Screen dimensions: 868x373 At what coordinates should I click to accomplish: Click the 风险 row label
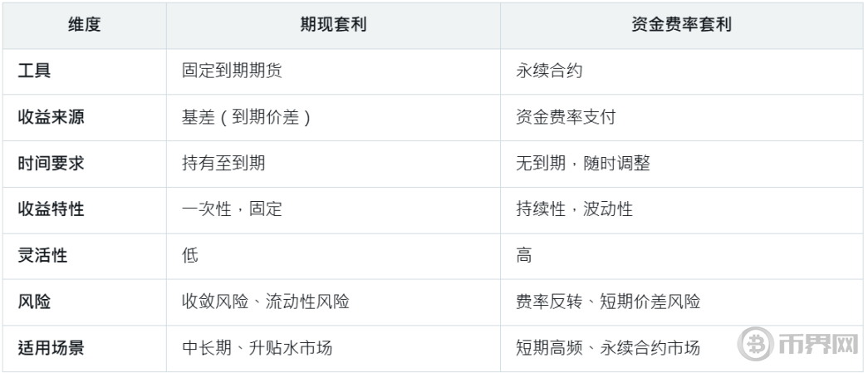[34, 302]
